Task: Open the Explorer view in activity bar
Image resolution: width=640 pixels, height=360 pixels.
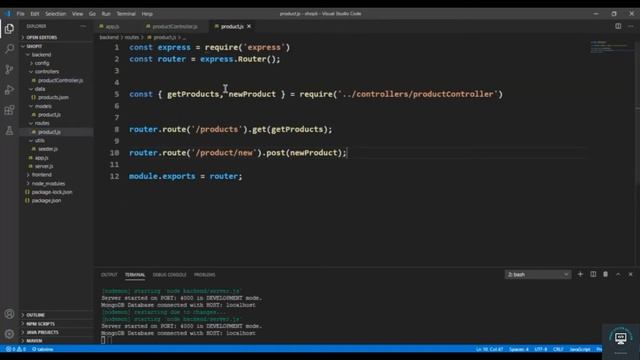Action: (9, 29)
